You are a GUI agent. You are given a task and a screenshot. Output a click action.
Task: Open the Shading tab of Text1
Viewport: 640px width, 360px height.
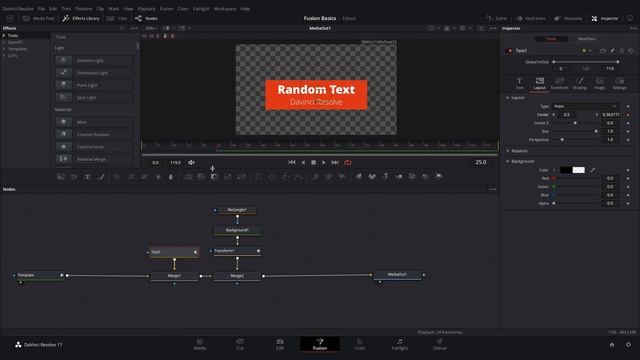pyautogui.click(x=580, y=84)
